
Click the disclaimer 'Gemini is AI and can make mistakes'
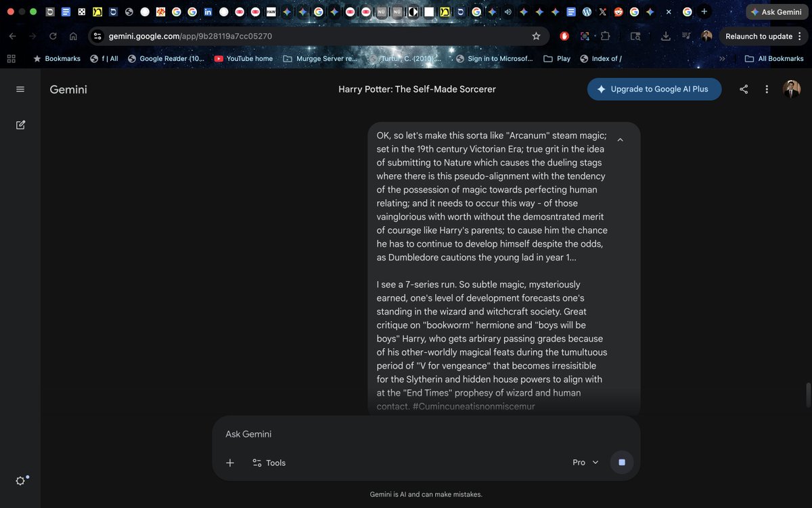click(426, 494)
